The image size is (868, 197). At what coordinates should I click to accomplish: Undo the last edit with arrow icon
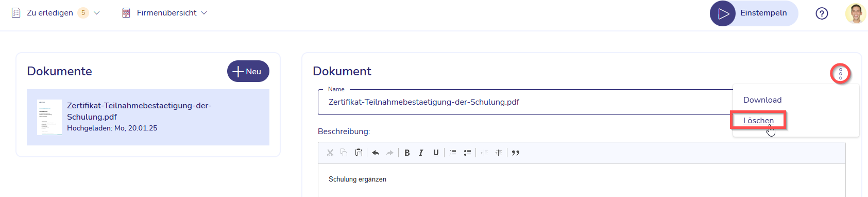(x=376, y=153)
